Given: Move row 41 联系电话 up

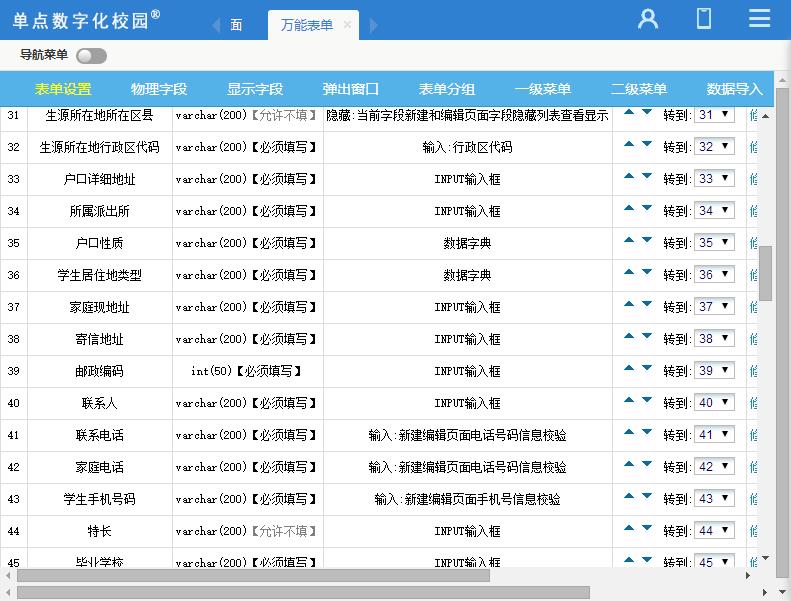Looking at the screenshot, I should (x=629, y=432).
